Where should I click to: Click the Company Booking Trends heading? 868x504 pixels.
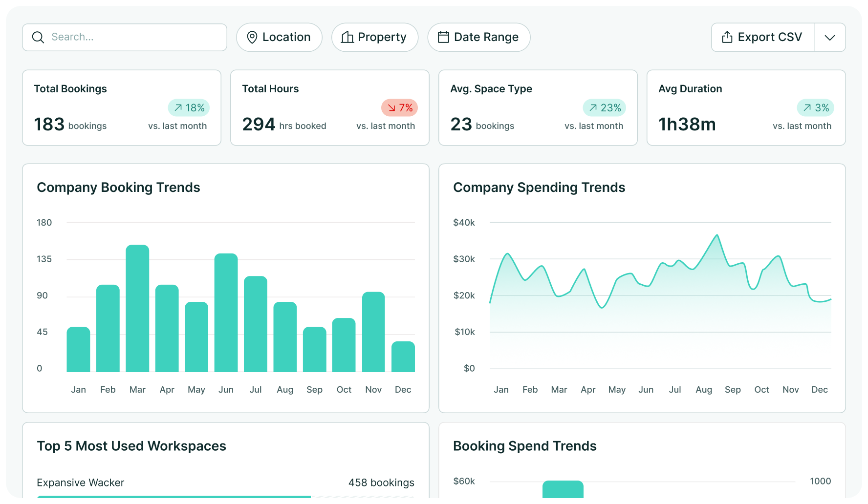pos(118,188)
